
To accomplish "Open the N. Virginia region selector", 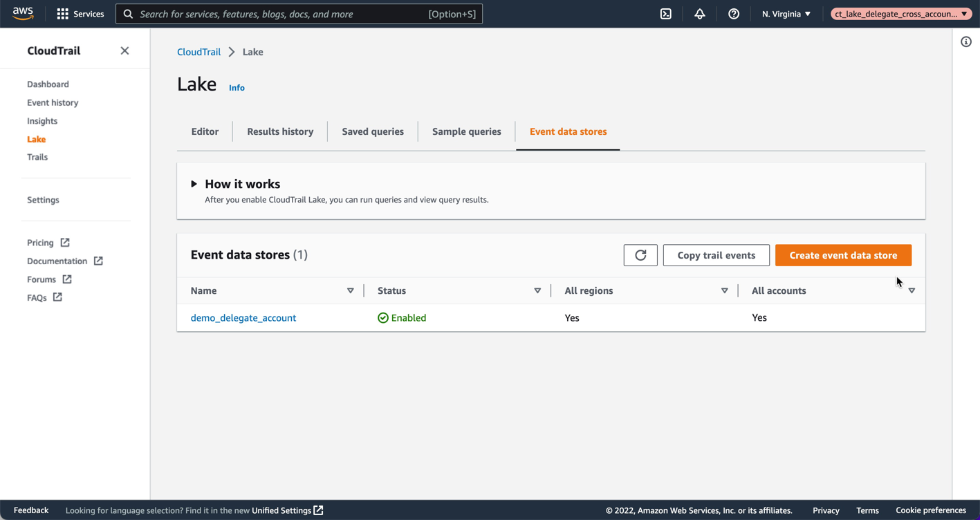I will [786, 13].
